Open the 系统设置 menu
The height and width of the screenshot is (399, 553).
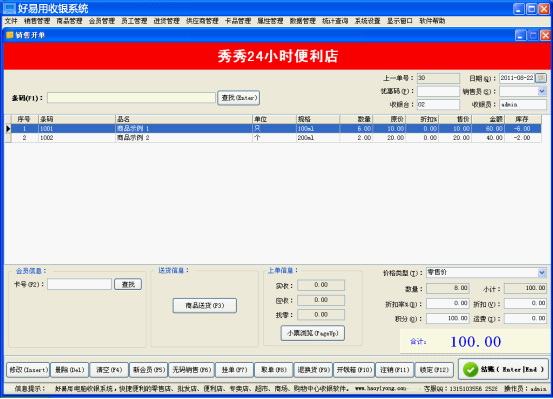coord(367,21)
